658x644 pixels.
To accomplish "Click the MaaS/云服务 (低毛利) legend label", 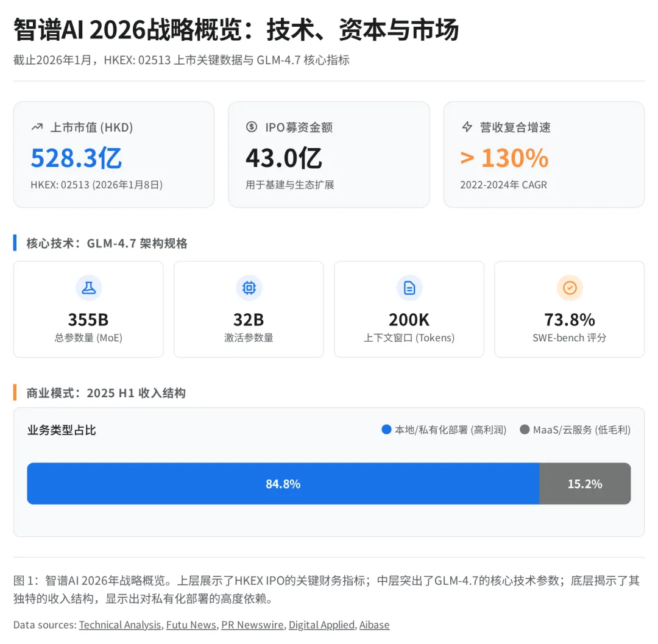I will tap(582, 430).
